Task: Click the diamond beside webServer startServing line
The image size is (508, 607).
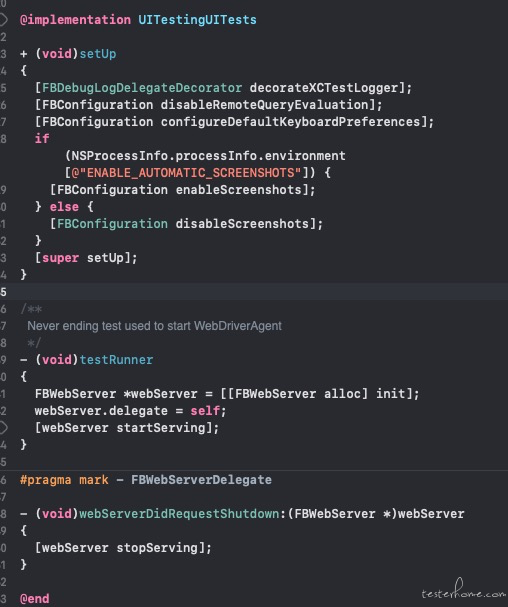Action: [x=3, y=428]
